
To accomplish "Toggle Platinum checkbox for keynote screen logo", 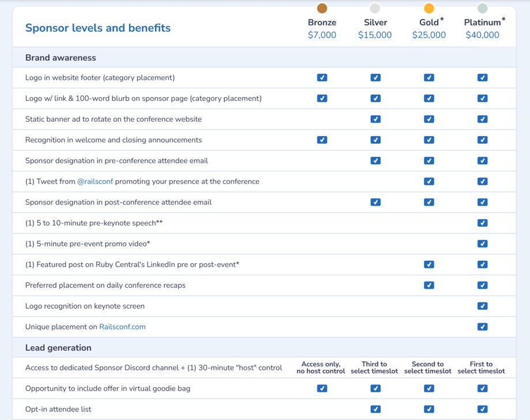I will click(482, 306).
